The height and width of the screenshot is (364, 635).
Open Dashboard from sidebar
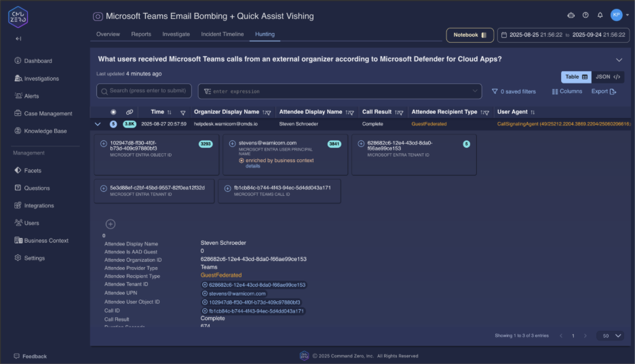pyautogui.click(x=33, y=61)
